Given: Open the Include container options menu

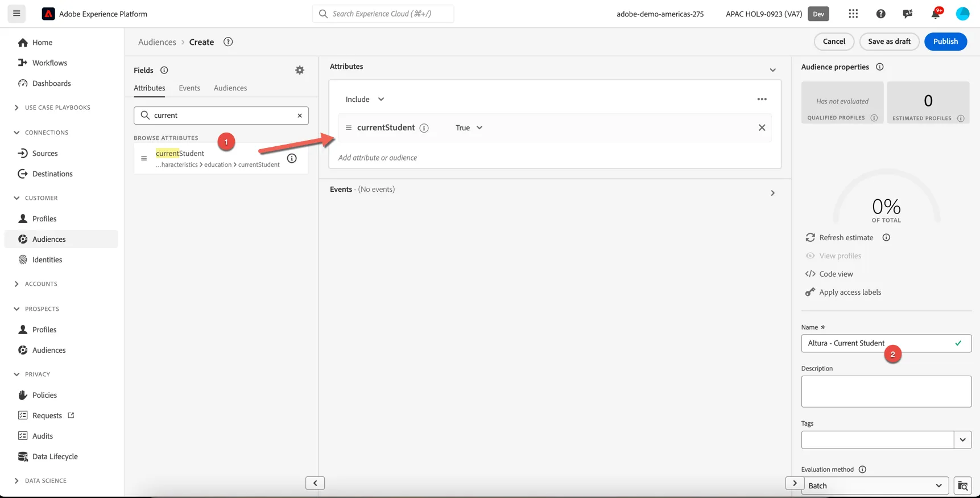Looking at the screenshot, I should click(x=762, y=99).
